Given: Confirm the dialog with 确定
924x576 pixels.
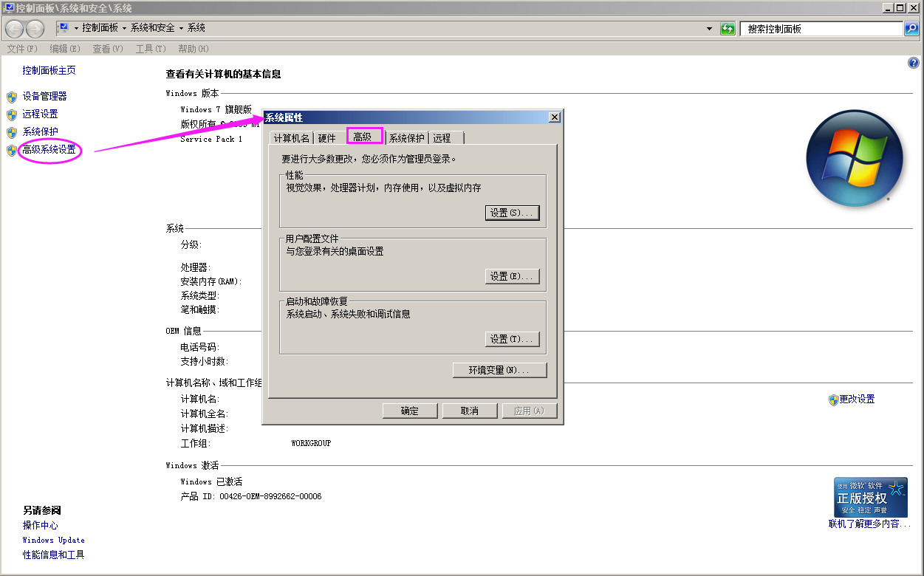Looking at the screenshot, I should point(410,411).
